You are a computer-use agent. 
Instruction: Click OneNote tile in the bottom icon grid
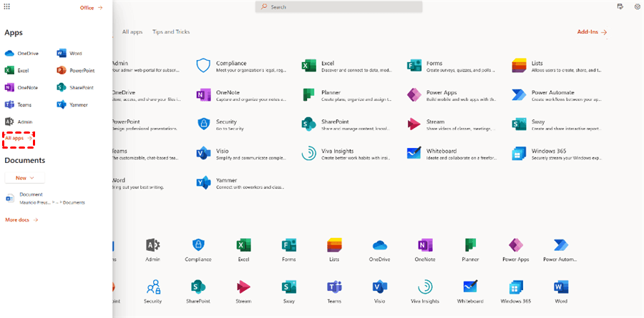(425, 250)
